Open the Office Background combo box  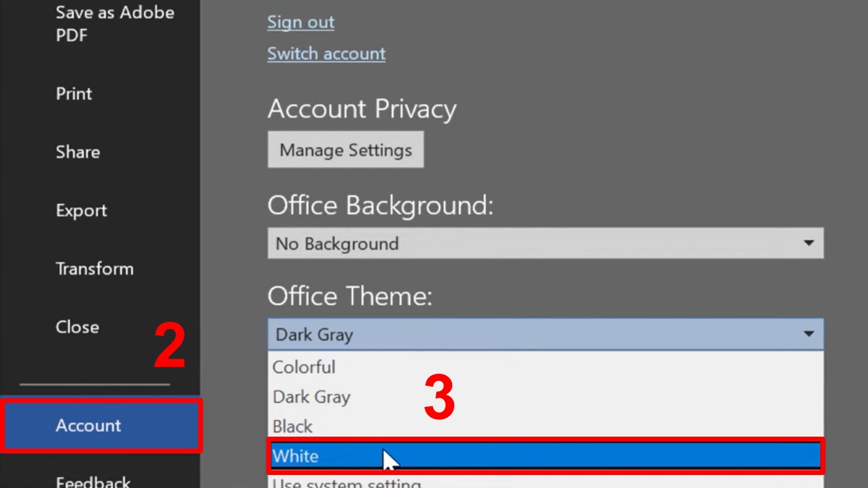[535, 244]
